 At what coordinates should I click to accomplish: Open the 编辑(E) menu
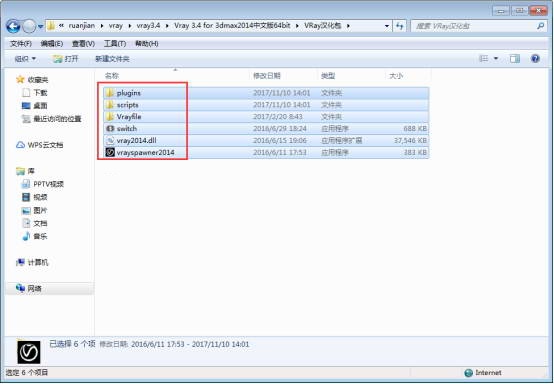click(52, 43)
